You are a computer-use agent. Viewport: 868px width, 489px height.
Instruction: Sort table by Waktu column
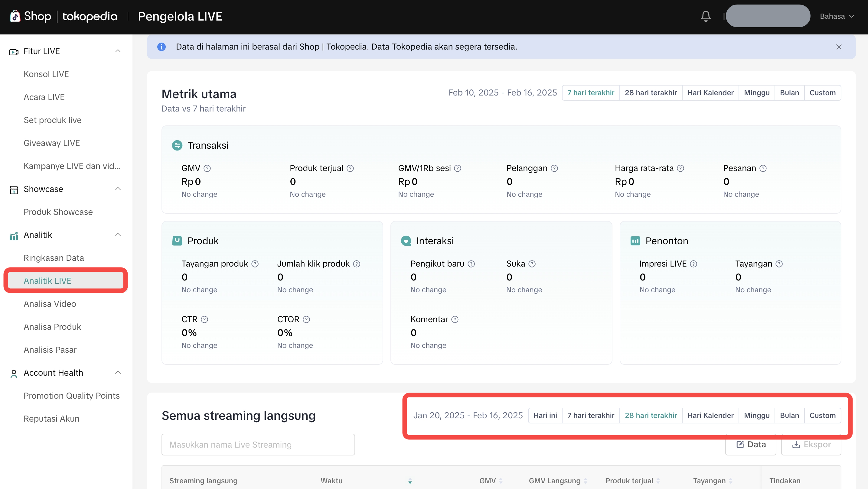click(410, 481)
